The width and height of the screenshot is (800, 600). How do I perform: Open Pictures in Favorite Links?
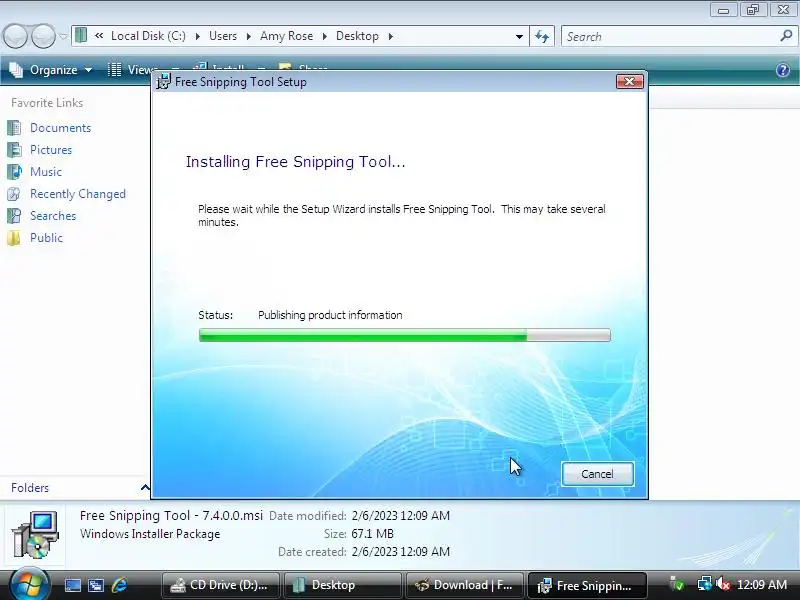pyautogui.click(x=51, y=149)
